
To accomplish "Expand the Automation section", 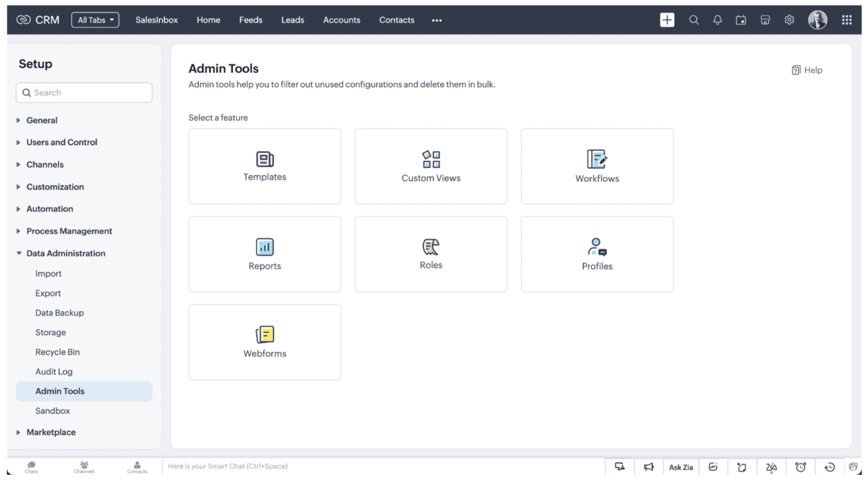I will tap(49, 209).
